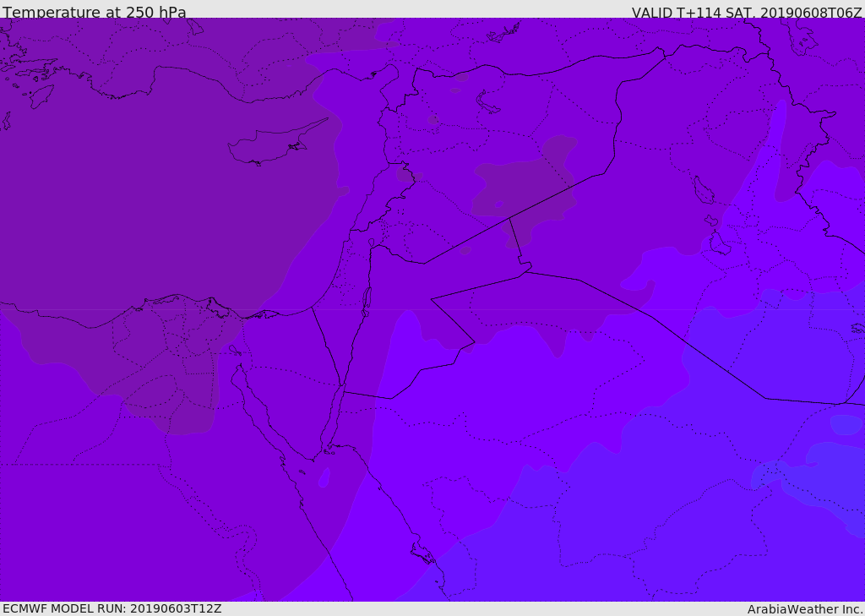Click the 'Temperature at 250 hPa' title text
The image size is (865, 616).
(95, 12)
